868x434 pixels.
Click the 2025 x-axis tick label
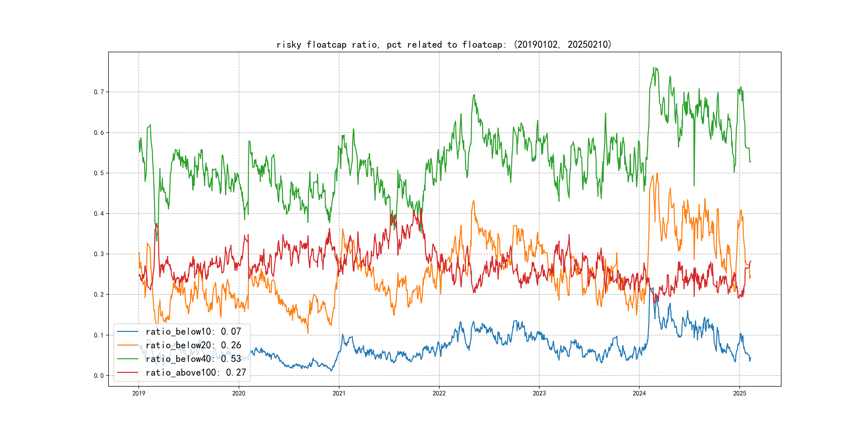click(740, 393)
